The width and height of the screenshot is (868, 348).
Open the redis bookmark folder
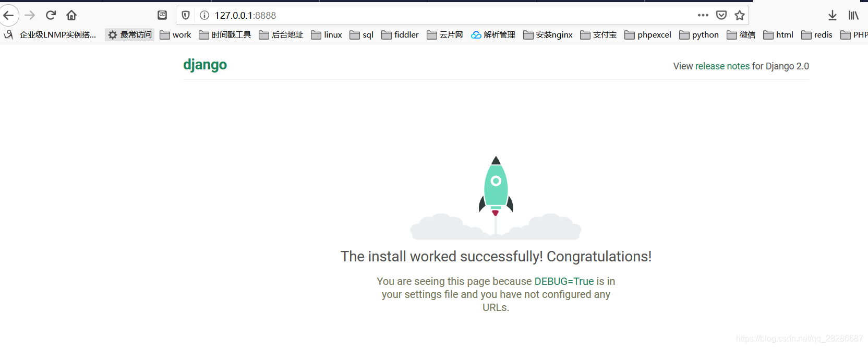point(817,35)
